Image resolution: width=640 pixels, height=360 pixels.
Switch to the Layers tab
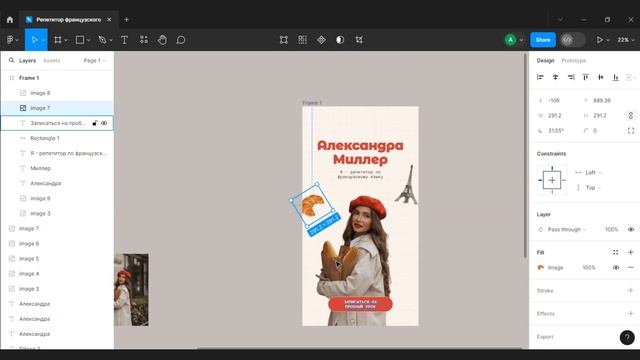tap(27, 60)
